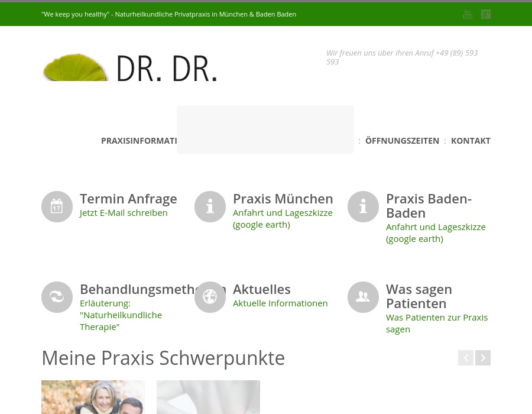This screenshot has width=532, height=414.
Task: Open the YouTube channel icon
Action: (x=468, y=14)
